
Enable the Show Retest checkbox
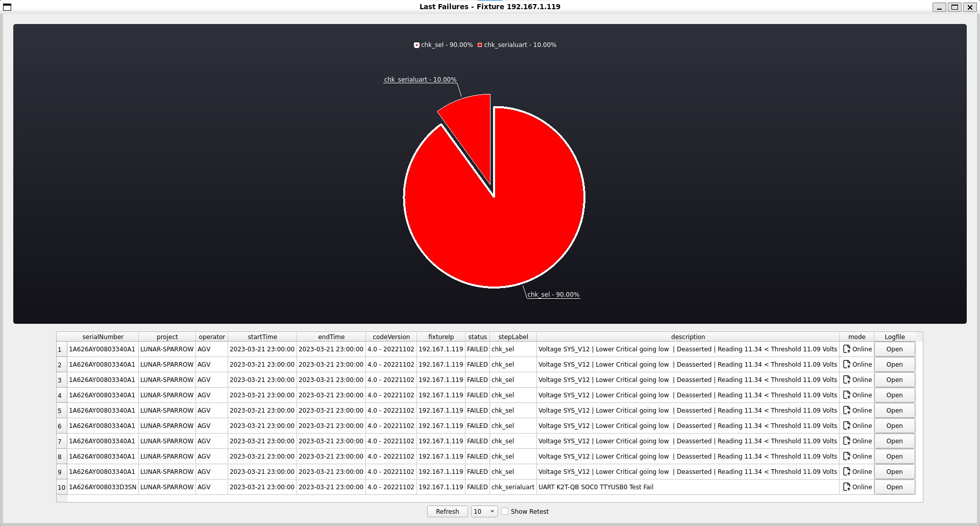[x=505, y=512]
